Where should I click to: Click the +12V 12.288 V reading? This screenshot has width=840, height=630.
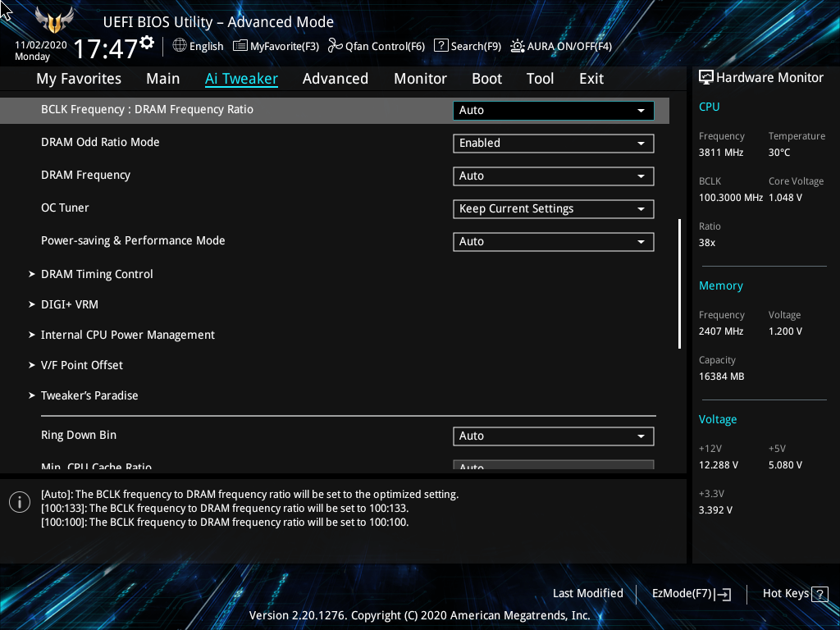(x=718, y=465)
